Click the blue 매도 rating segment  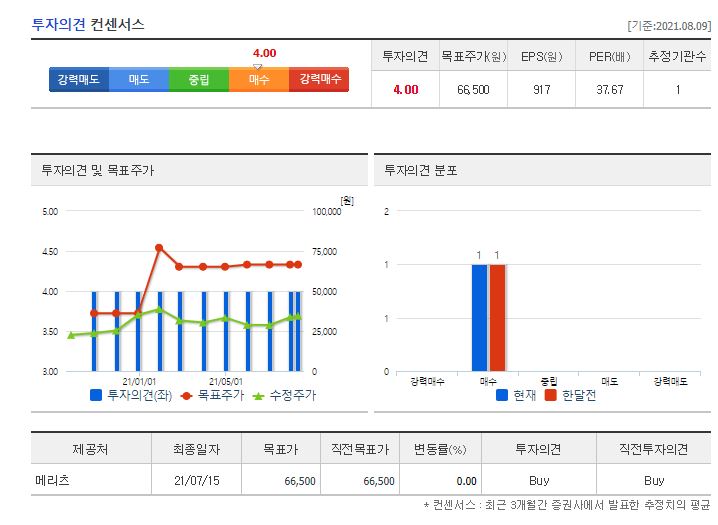[x=139, y=79]
